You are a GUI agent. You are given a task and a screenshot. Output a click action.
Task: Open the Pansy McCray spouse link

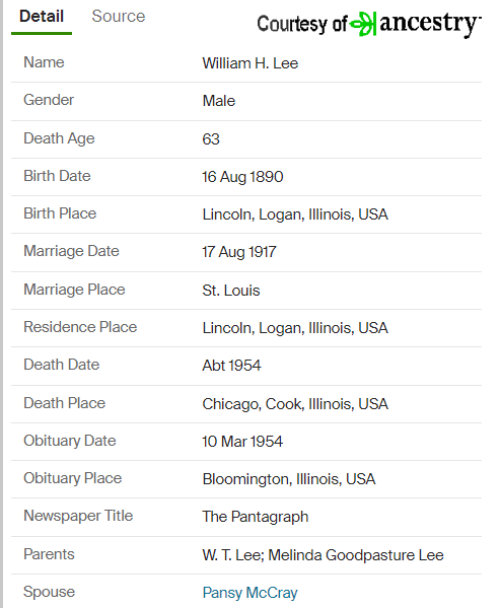point(250,592)
